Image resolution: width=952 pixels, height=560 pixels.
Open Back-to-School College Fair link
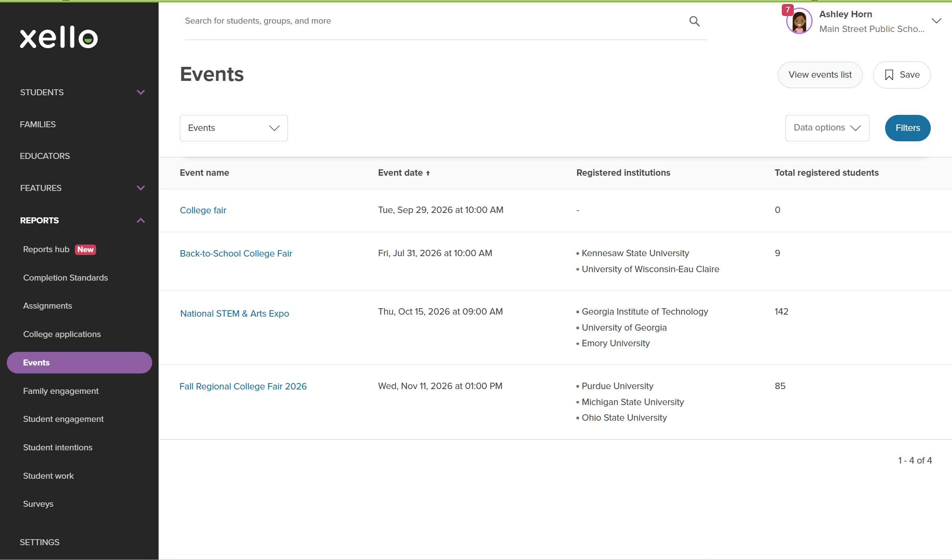click(236, 254)
